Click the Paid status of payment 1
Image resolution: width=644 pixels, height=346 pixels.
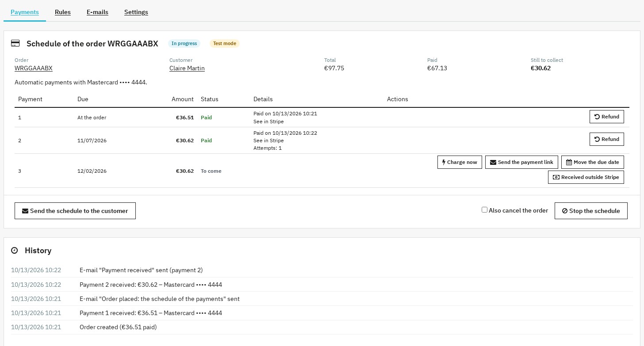[x=206, y=118]
